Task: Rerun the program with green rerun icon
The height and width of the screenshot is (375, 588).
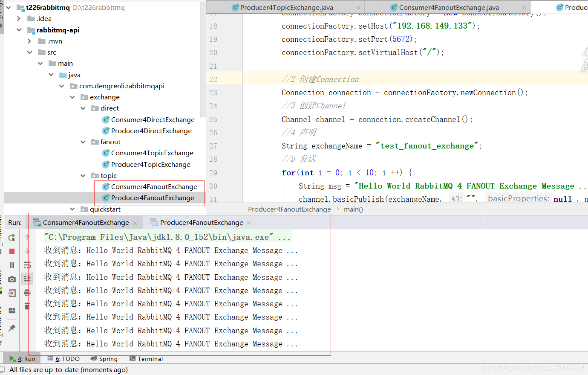Action: (x=12, y=237)
